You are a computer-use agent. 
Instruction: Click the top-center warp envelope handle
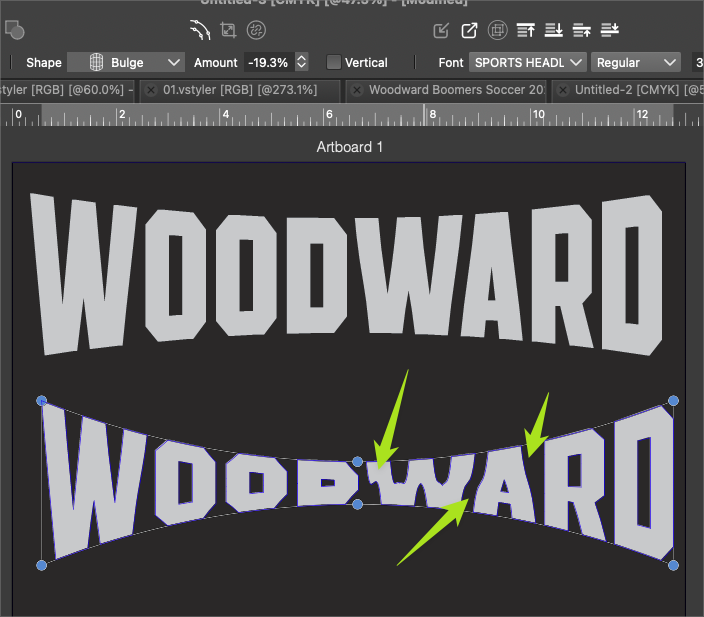(357, 462)
